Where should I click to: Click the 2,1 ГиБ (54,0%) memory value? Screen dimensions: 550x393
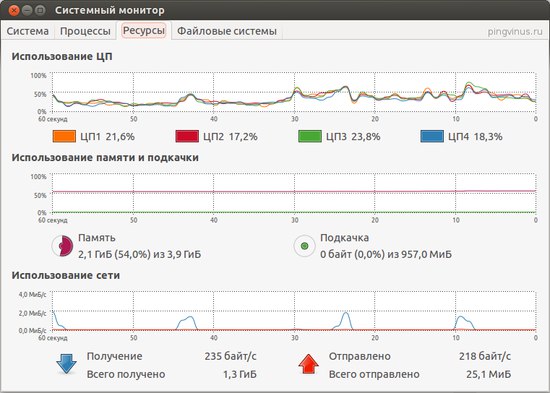(140, 254)
